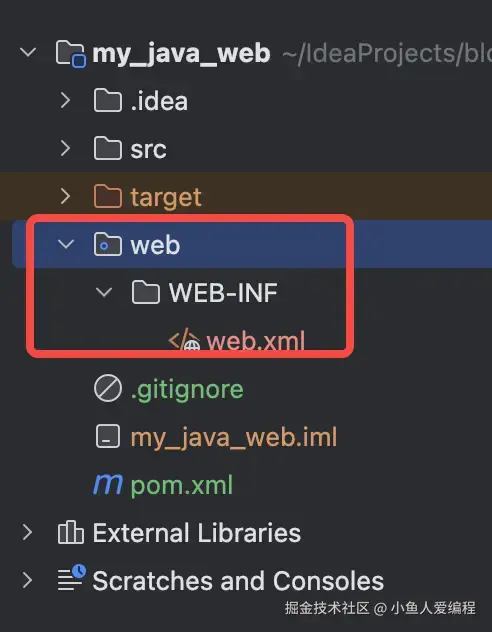Image resolution: width=492 pixels, height=632 pixels.
Task: Click the .gitignore ignore-file icon
Action: (x=108, y=389)
